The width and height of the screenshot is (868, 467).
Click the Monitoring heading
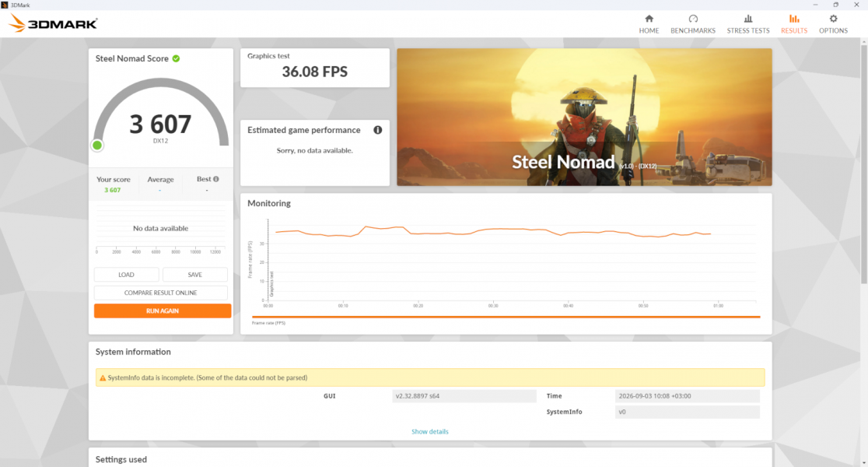[269, 203]
